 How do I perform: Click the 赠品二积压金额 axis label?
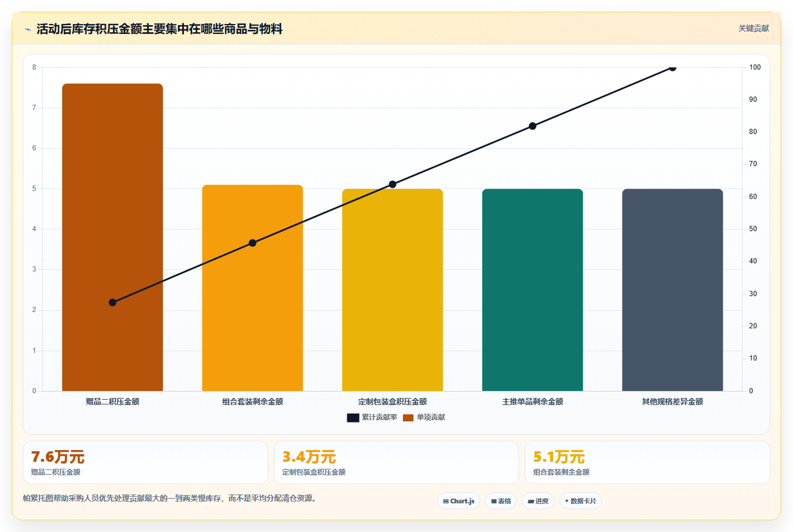(x=112, y=401)
